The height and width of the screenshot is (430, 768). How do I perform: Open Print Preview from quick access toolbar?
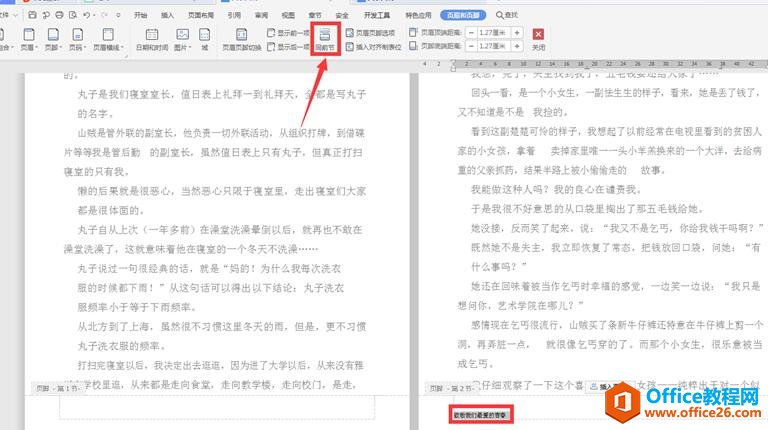pyautogui.click(x=73, y=15)
